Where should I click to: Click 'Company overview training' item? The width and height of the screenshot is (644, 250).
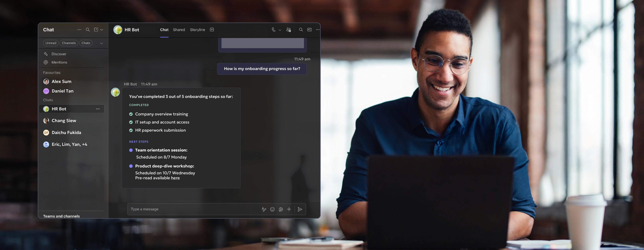[162, 114]
